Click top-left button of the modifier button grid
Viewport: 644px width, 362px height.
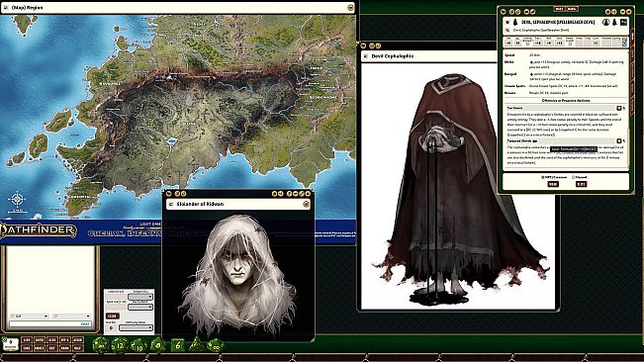[27, 340]
